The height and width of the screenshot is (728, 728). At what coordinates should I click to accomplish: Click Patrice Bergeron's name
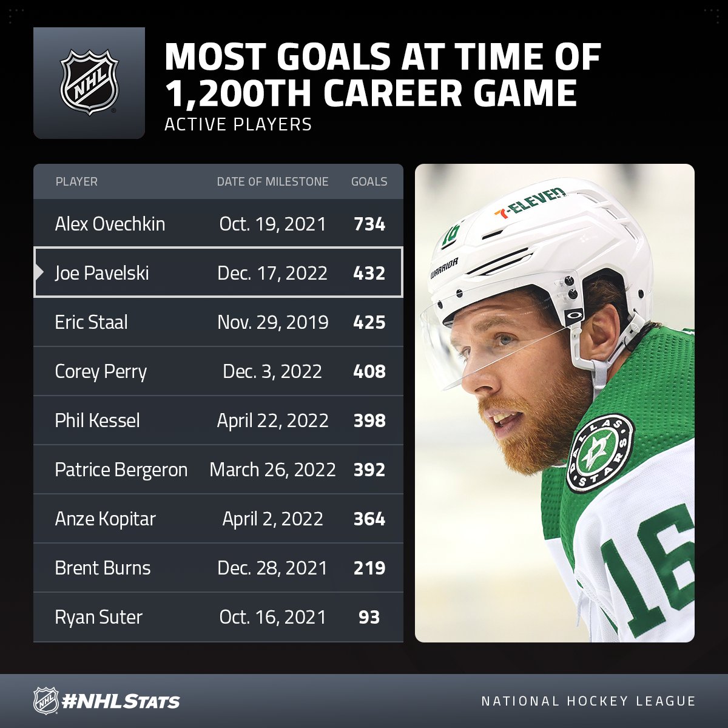pyautogui.click(x=121, y=470)
